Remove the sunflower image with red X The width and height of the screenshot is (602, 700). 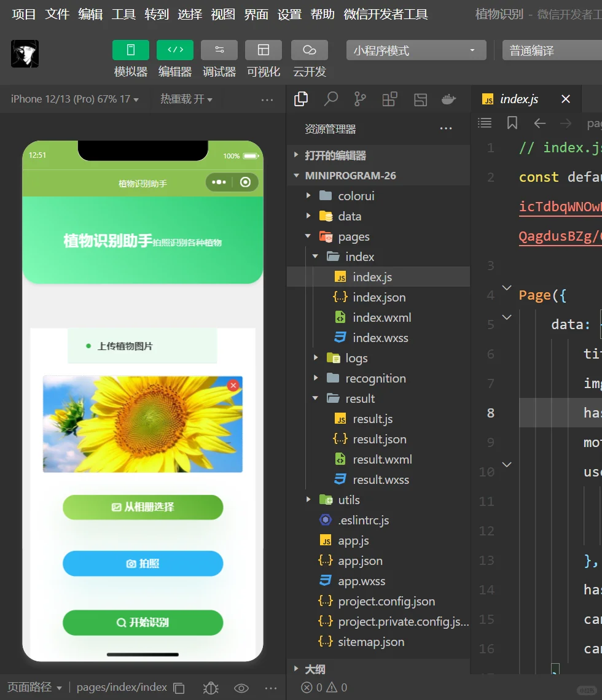pos(233,385)
